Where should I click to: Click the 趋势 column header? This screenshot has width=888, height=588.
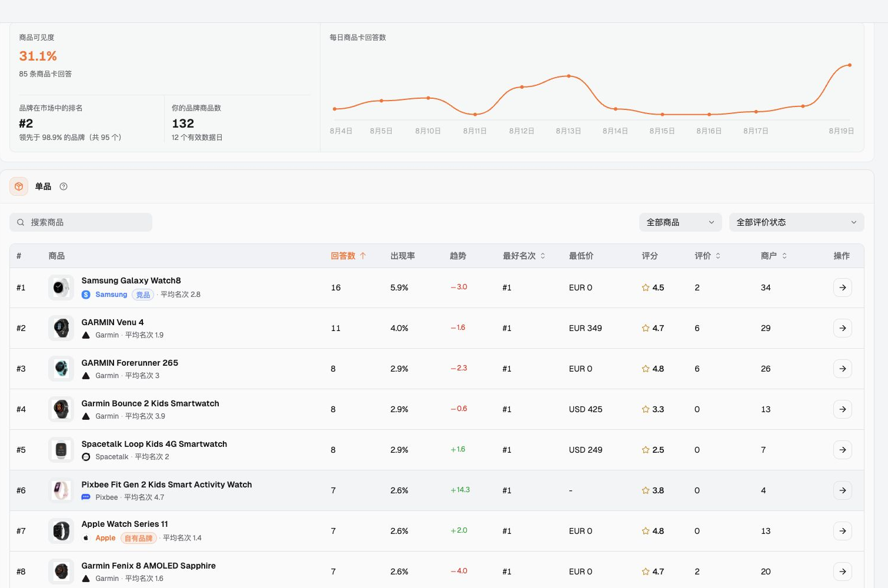[x=458, y=256]
